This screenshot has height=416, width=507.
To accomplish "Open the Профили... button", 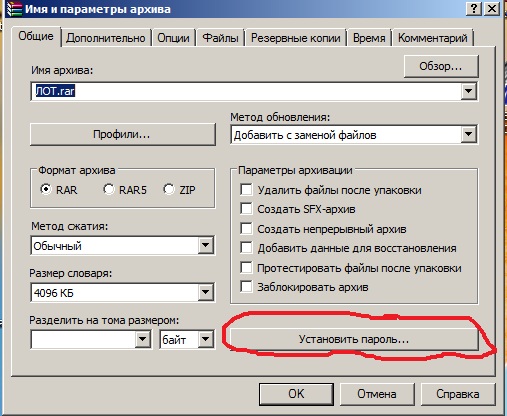I will pyautogui.click(x=122, y=134).
